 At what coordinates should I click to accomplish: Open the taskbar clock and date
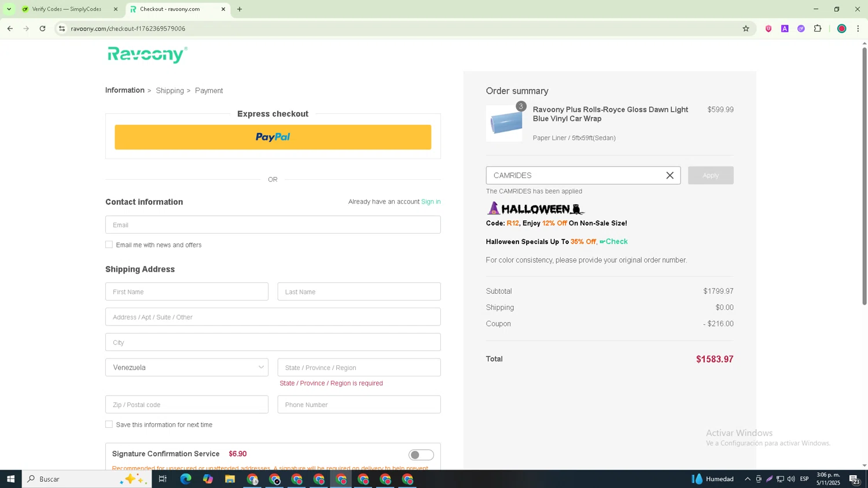click(x=828, y=479)
